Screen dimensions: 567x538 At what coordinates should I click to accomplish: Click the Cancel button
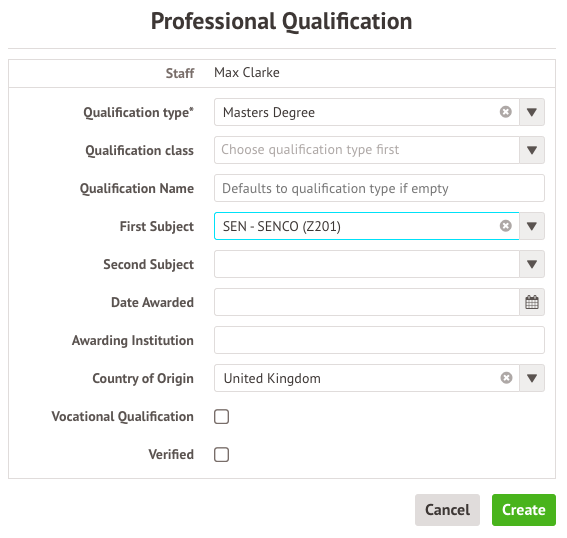[x=447, y=510]
